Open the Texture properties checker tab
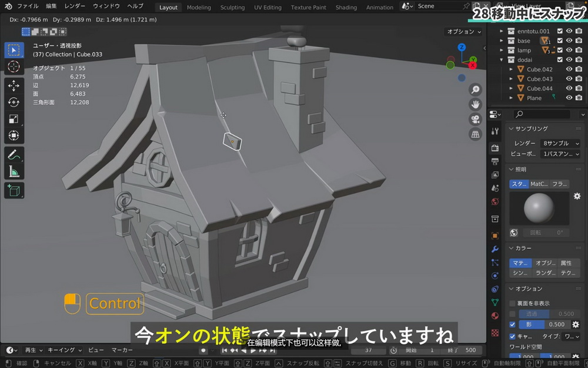The width and height of the screenshot is (588, 368). coord(495,333)
